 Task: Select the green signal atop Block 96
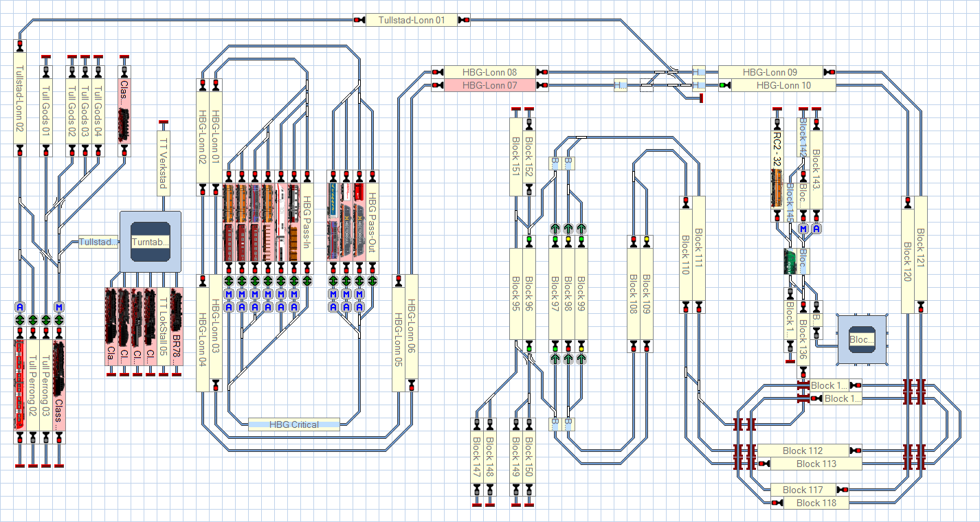point(529,241)
